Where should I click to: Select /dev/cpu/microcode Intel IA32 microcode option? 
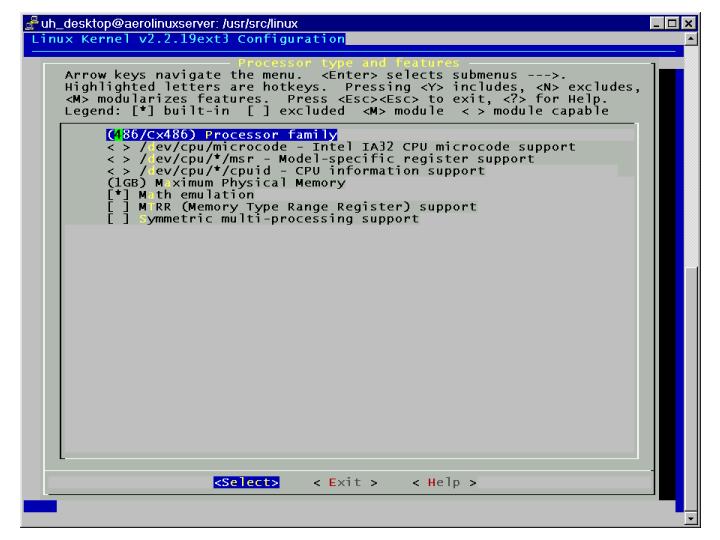tap(340, 146)
